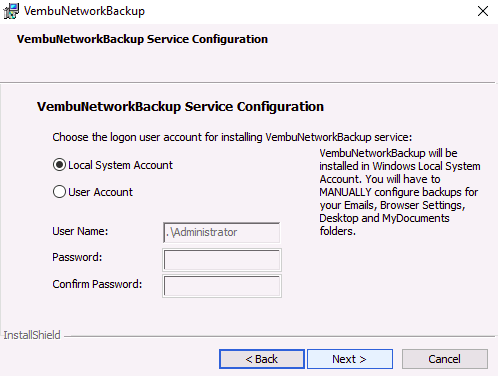Proceed with the Next button
The width and height of the screenshot is (498, 376).
click(350, 359)
